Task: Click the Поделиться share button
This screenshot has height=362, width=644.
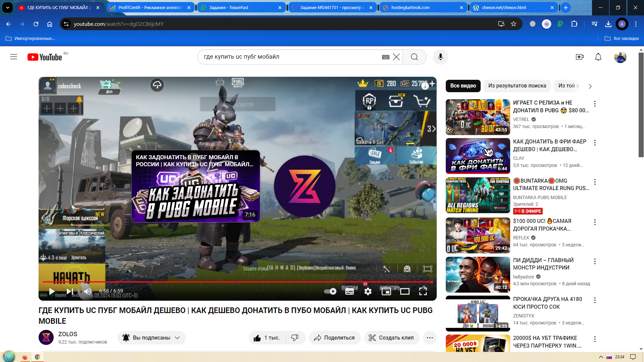Action: click(x=334, y=338)
